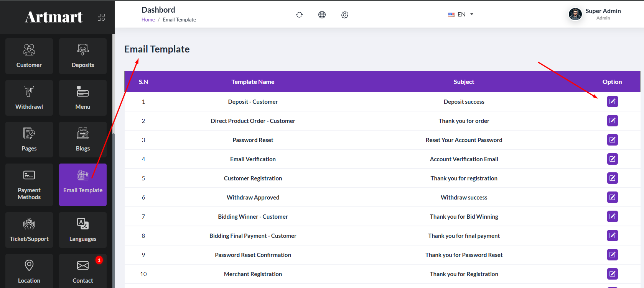Edit the Password Reset template

pyautogui.click(x=612, y=140)
